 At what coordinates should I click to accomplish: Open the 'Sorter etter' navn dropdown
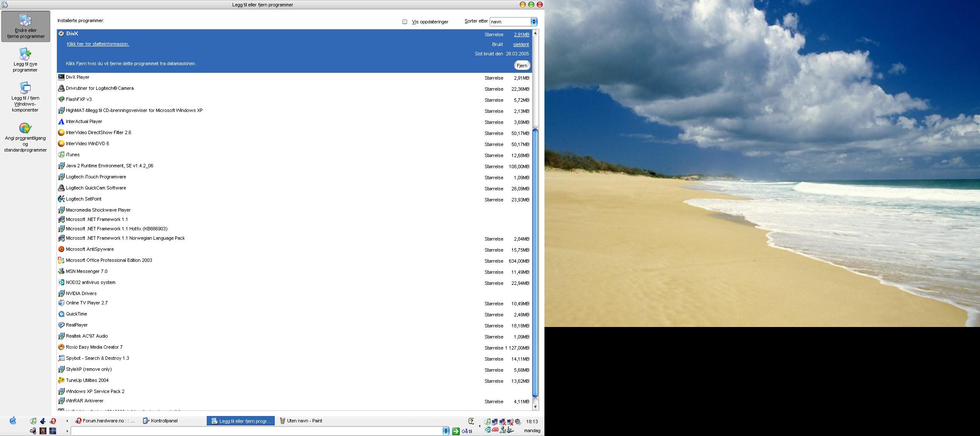(513, 21)
